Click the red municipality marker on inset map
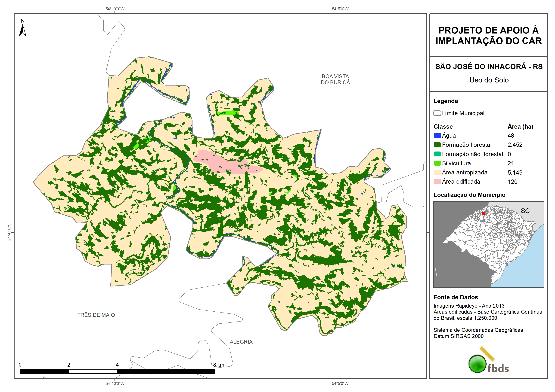Viewport: 555px width, 392px height. 483,213
